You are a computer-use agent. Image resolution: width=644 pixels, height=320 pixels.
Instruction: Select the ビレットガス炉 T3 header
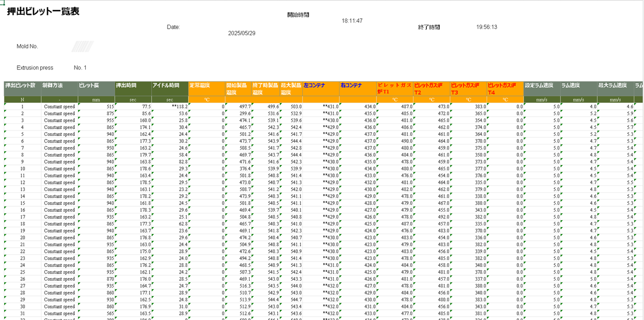coord(468,88)
